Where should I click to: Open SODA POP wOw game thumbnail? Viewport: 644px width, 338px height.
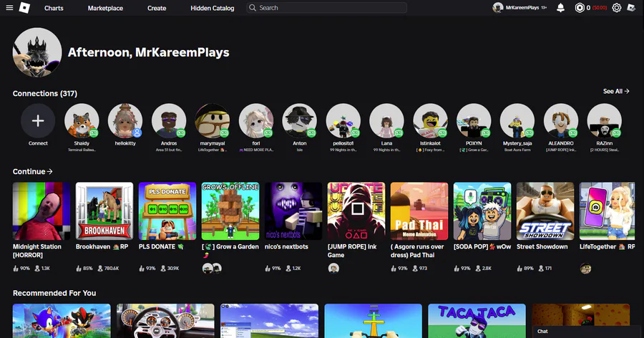tap(482, 211)
